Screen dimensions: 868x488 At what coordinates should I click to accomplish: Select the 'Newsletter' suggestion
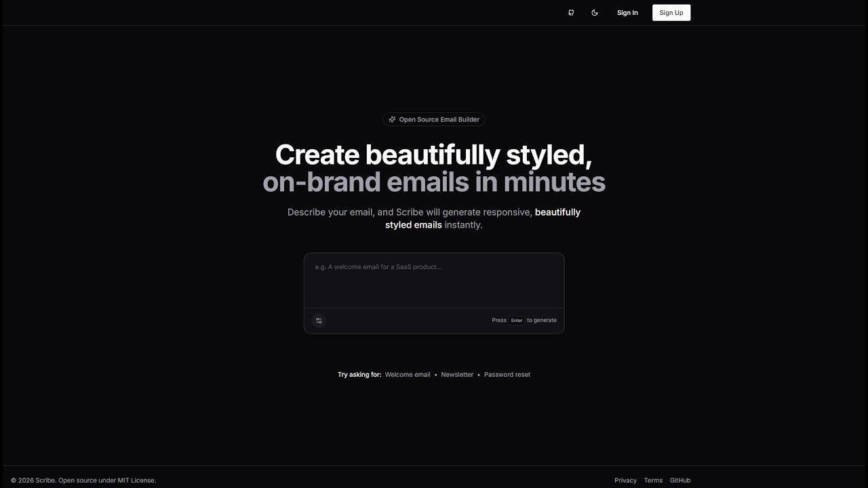point(457,374)
